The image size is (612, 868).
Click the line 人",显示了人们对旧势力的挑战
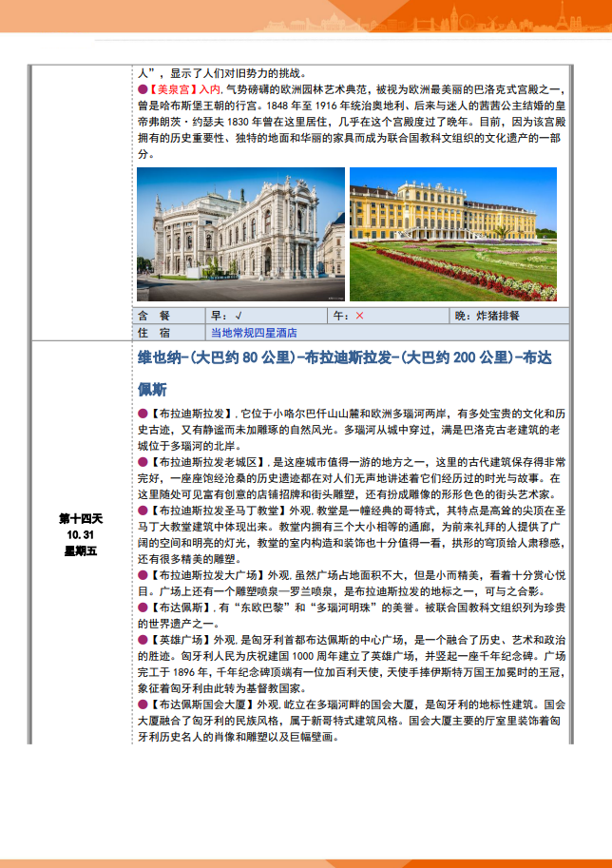(x=222, y=73)
